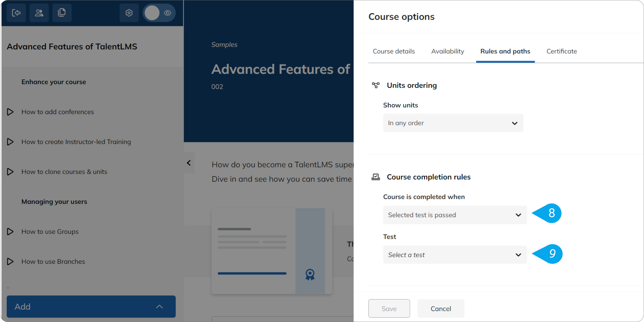Click the certificate ribbon badge icon

click(x=310, y=275)
